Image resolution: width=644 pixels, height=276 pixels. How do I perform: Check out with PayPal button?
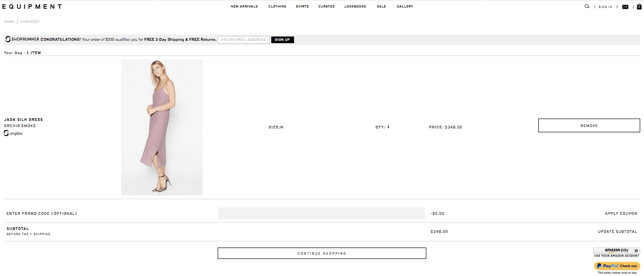click(616, 266)
